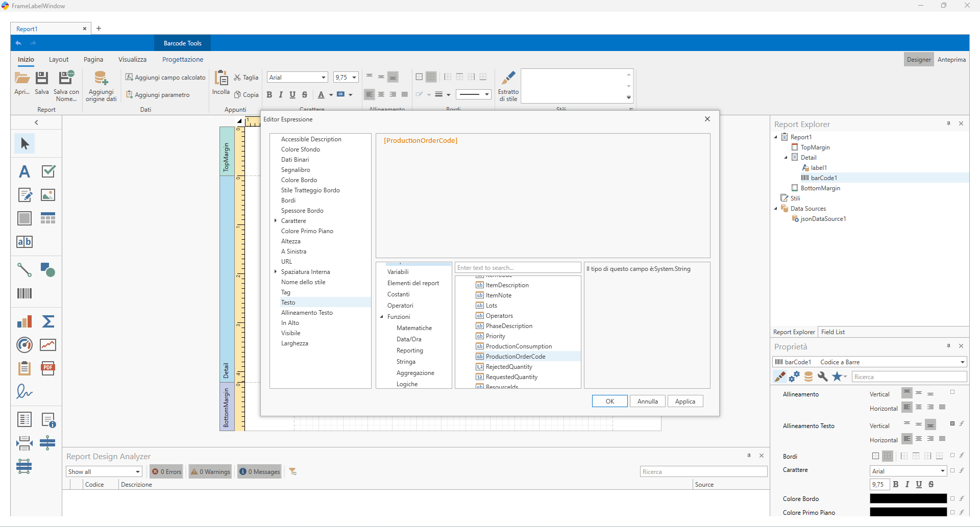Toggle Underline in the ribbon Carattere group
This screenshot has width=980, height=527.
click(x=292, y=94)
